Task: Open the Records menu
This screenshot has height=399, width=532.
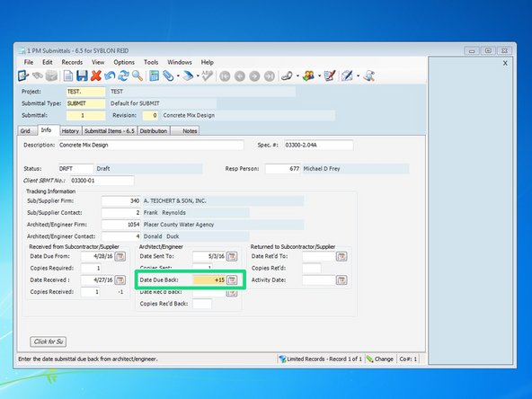Action: pos(72,62)
